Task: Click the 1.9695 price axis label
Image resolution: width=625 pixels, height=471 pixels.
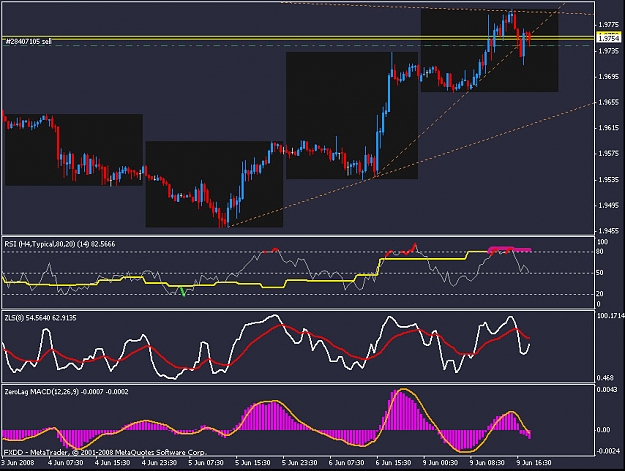Action: (x=609, y=77)
